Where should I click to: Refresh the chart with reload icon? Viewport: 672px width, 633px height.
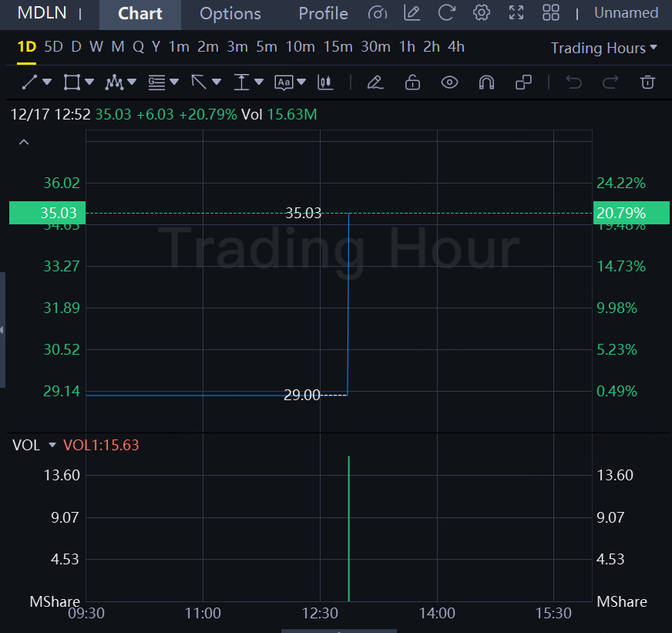click(x=446, y=12)
